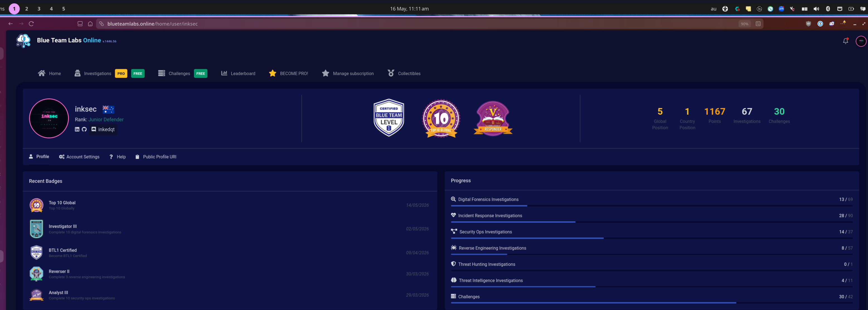Viewport: 868px width, 310px height.
Task: Open the 1Password extension icon
Action: (820, 24)
